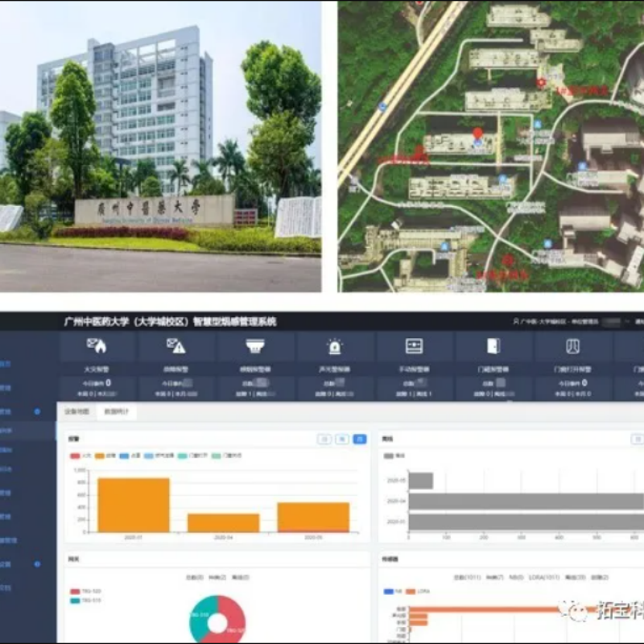Toggle light blue legend swatch in 报警 chart

tap(149, 456)
